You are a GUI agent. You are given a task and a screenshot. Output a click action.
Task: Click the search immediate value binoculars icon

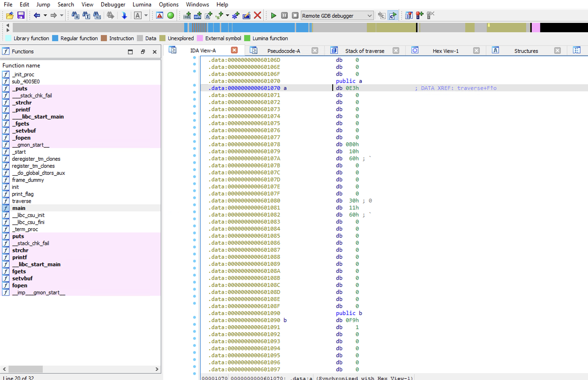coord(75,15)
